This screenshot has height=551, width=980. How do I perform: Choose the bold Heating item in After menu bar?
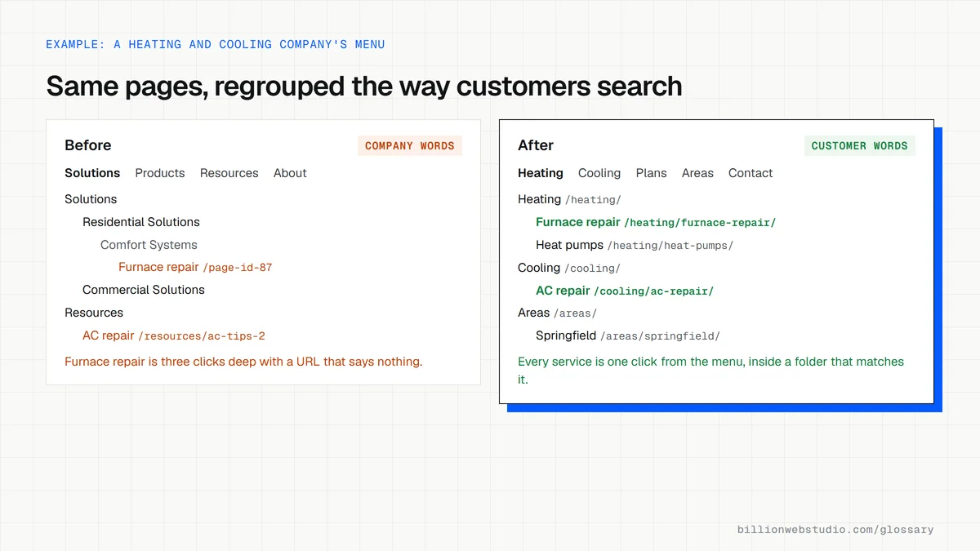pyautogui.click(x=541, y=173)
